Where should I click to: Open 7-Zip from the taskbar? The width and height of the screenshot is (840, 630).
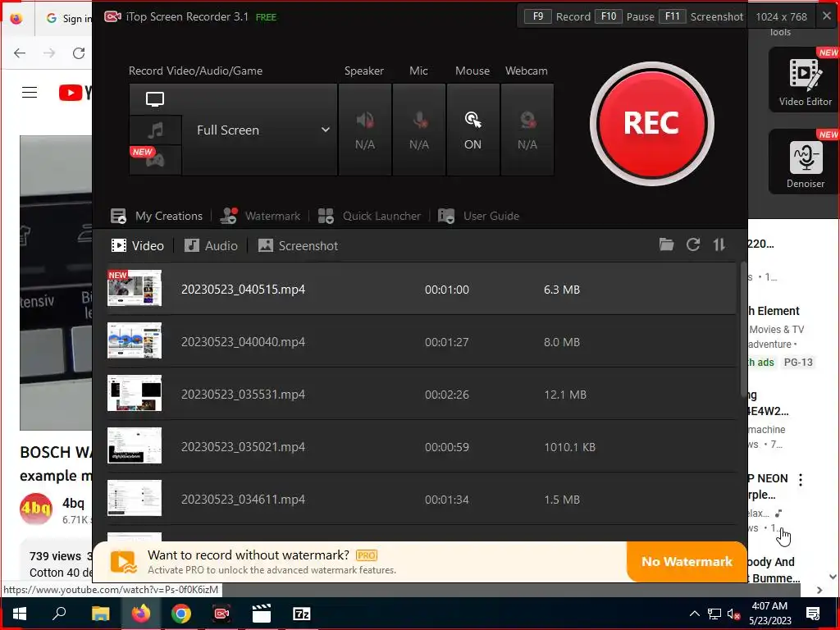click(302, 614)
